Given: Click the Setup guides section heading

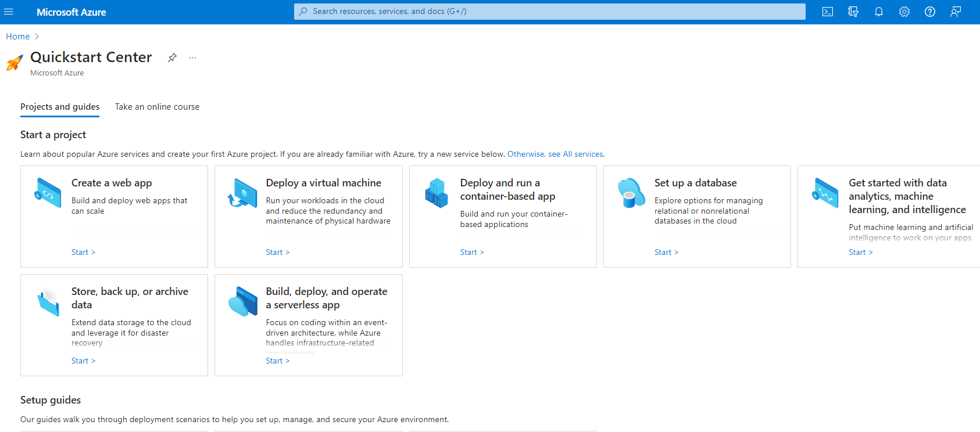Looking at the screenshot, I should [51, 400].
